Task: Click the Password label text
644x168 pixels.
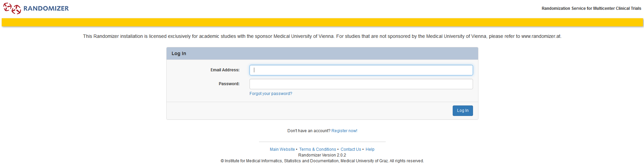Action: [229, 84]
